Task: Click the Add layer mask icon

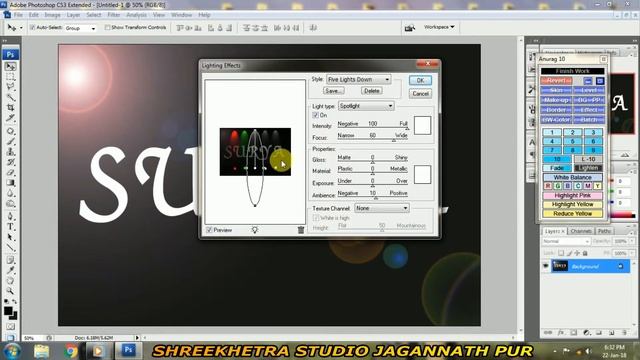Action: point(573,333)
